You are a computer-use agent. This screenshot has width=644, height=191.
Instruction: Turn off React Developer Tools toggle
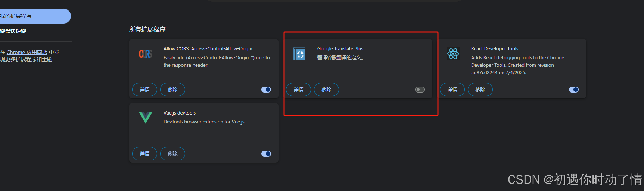pos(574,90)
